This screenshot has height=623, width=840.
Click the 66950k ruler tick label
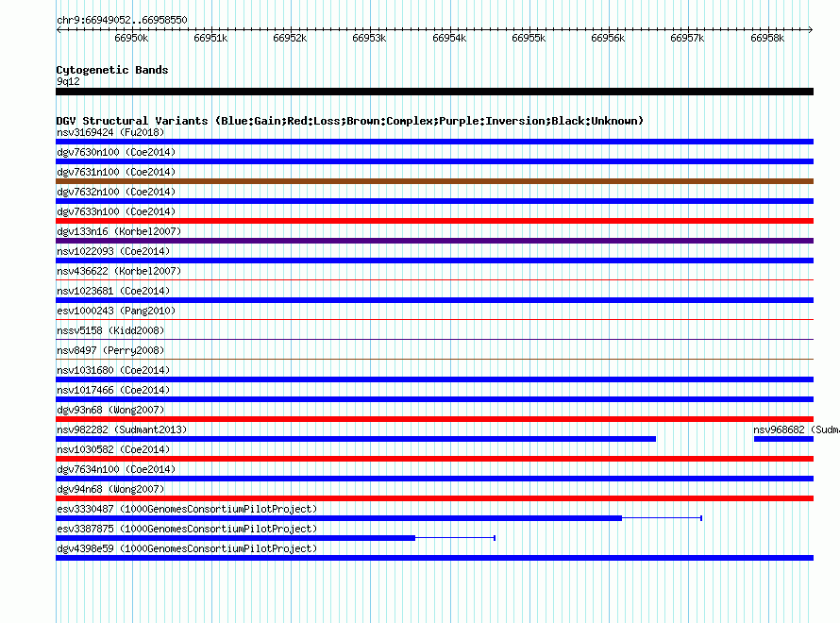131,38
